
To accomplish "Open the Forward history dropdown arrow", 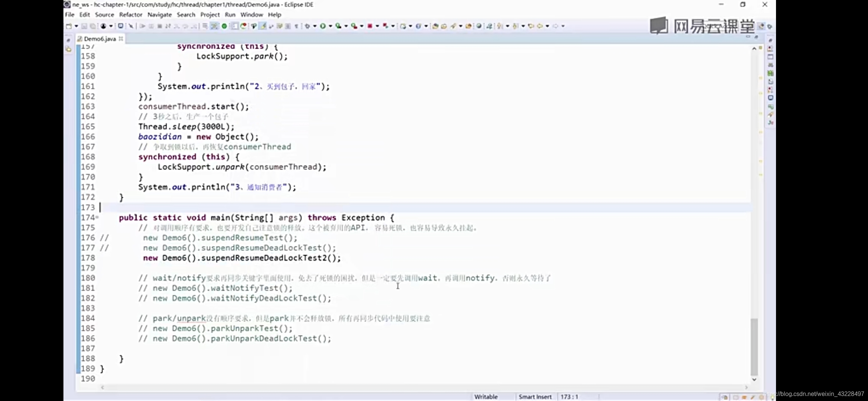I will (x=563, y=26).
